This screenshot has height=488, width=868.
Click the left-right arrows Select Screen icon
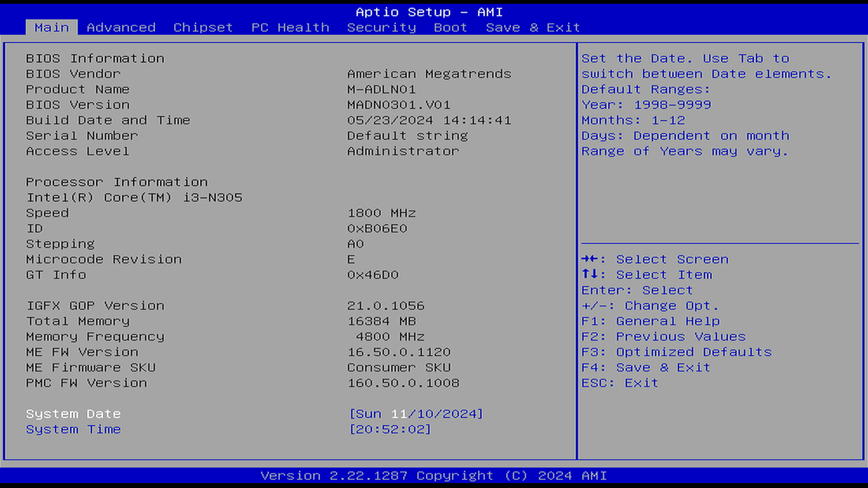click(589, 259)
